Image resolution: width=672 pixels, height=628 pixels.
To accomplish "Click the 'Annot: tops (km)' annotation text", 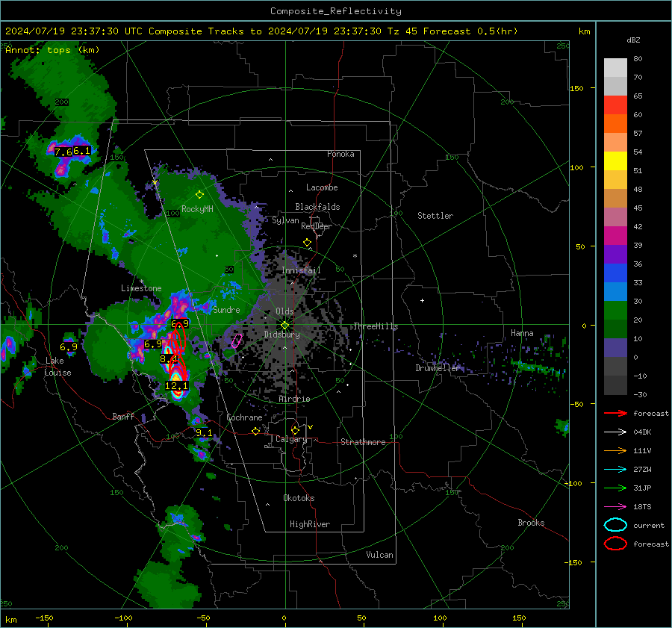I will 52,50.
